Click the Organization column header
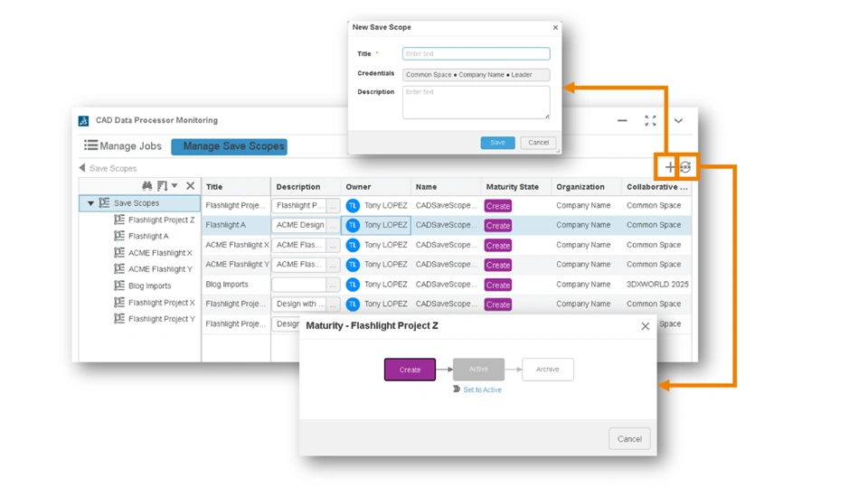The image size is (868, 487). (580, 187)
